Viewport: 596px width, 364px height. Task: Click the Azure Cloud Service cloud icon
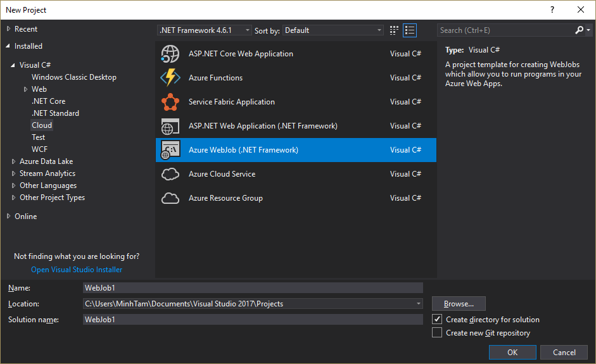coord(170,174)
